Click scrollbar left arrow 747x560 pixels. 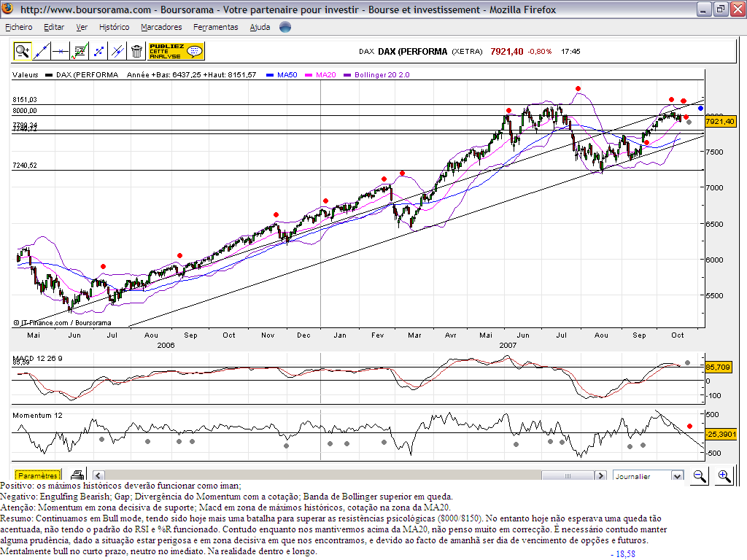pyautogui.click(x=98, y=475)
